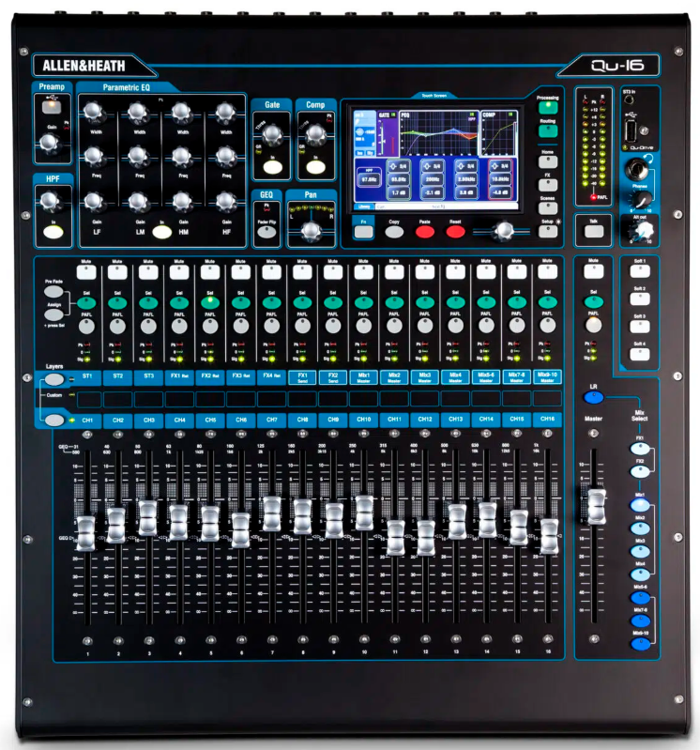Click the Alt out level knob

click(x=641, y=231)
